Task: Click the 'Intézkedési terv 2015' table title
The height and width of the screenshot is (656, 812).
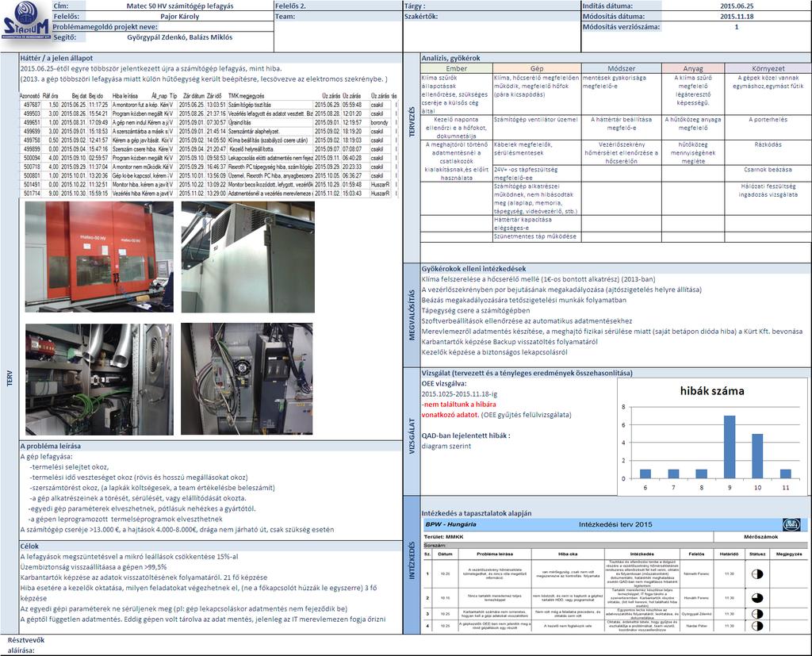Action: (x=615, y=524)
